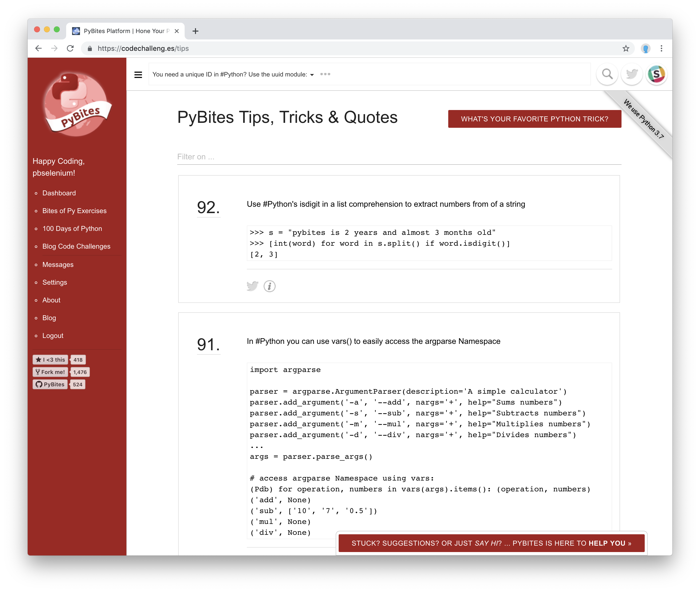The height and width of the screenshot is (592, 700).
Task: Navigate to Bites of Py Exercises
Action: pos(74,211)
